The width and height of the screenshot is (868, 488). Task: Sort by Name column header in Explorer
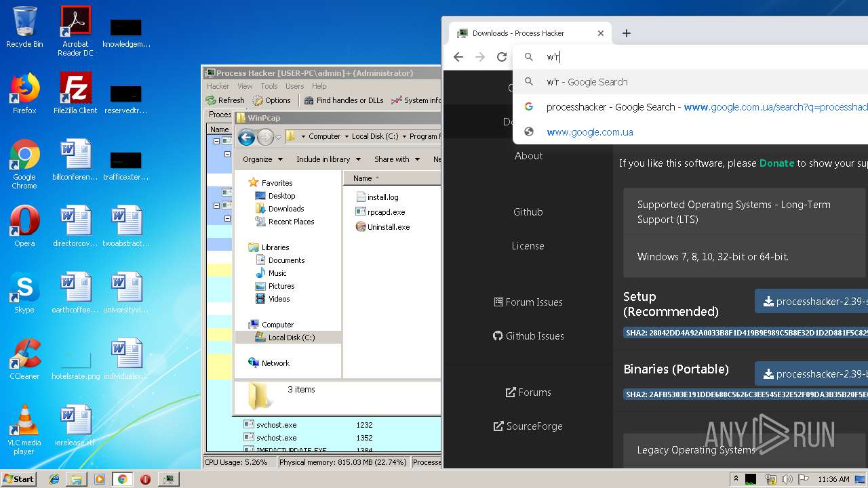click(392, 178)
